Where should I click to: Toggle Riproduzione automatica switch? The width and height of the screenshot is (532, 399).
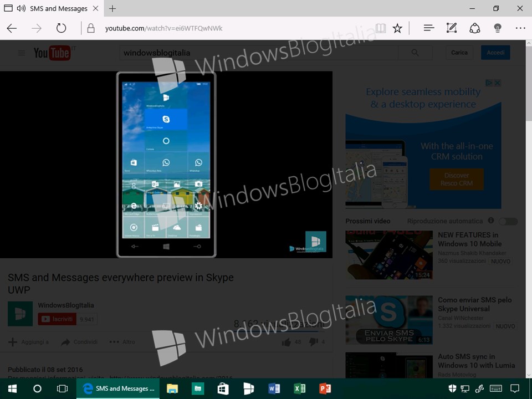[508, 221]
